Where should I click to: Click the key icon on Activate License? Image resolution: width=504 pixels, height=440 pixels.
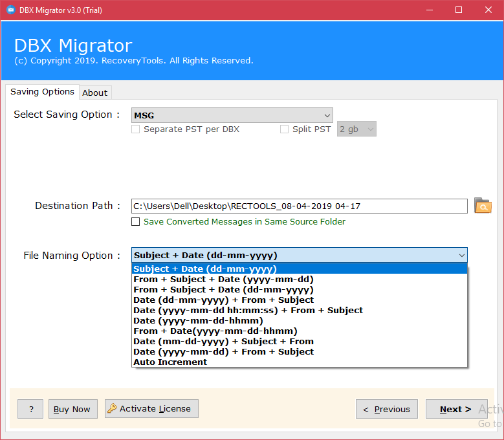point(112,408)
